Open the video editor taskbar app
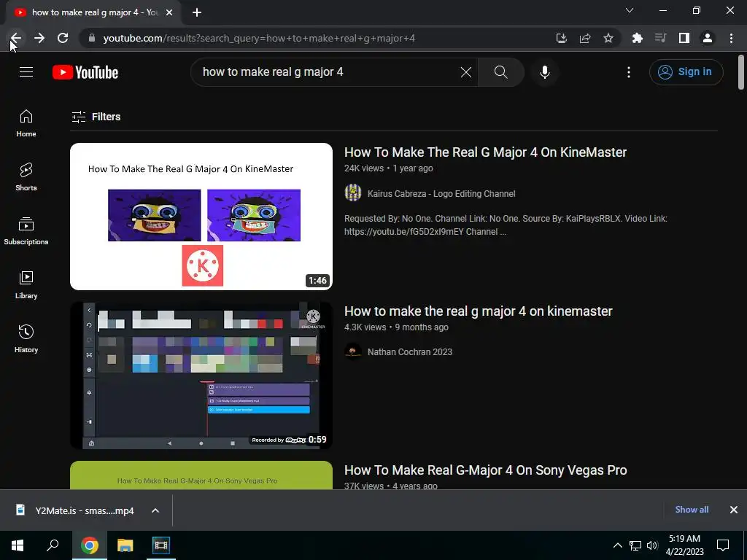The width and height of the screenshot is (747, 560). coord(161,545)
